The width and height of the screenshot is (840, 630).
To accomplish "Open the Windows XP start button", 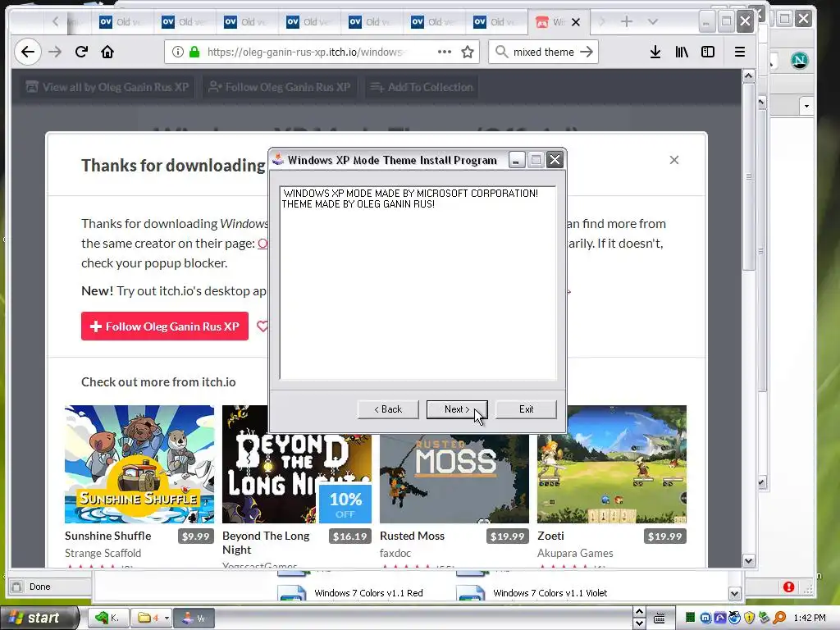I will [x=39, y=618].
